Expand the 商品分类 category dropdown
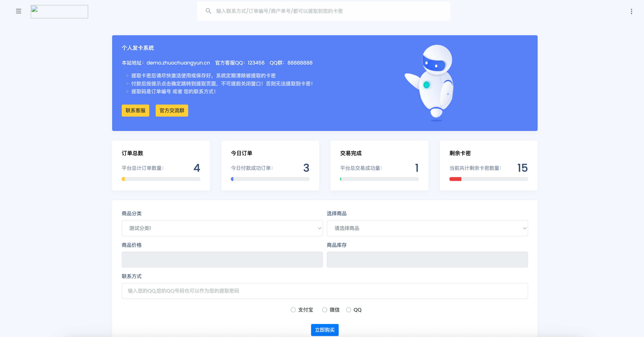 [222, 228]
